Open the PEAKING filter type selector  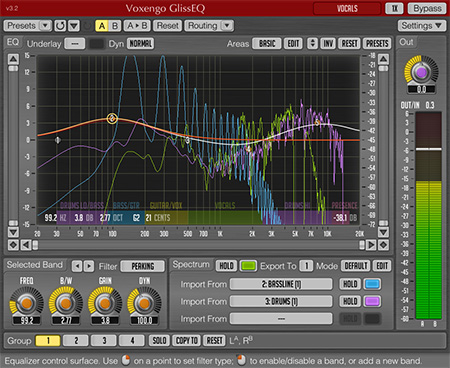coord(143,266)
